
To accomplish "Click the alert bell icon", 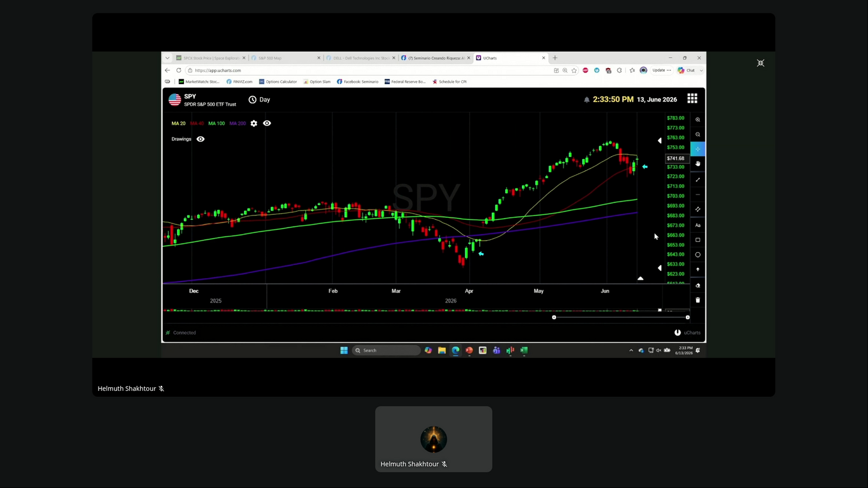I will click(x=586, y=100).
